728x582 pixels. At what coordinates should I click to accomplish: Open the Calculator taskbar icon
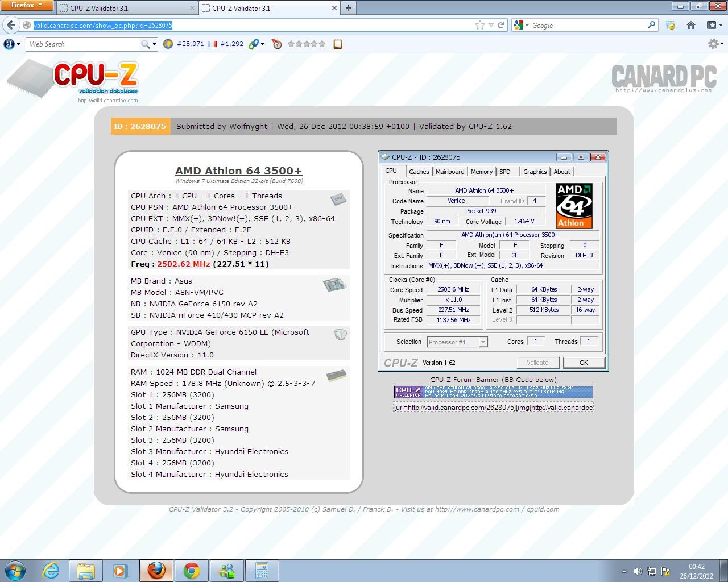pos(262,570)
